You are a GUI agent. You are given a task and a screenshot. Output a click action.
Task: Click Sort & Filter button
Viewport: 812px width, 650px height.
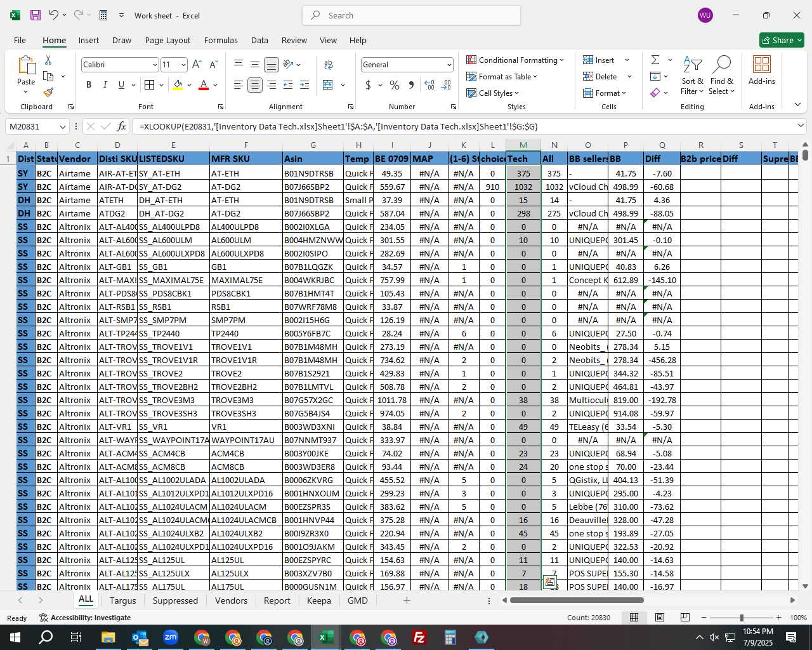click(692, 75)
